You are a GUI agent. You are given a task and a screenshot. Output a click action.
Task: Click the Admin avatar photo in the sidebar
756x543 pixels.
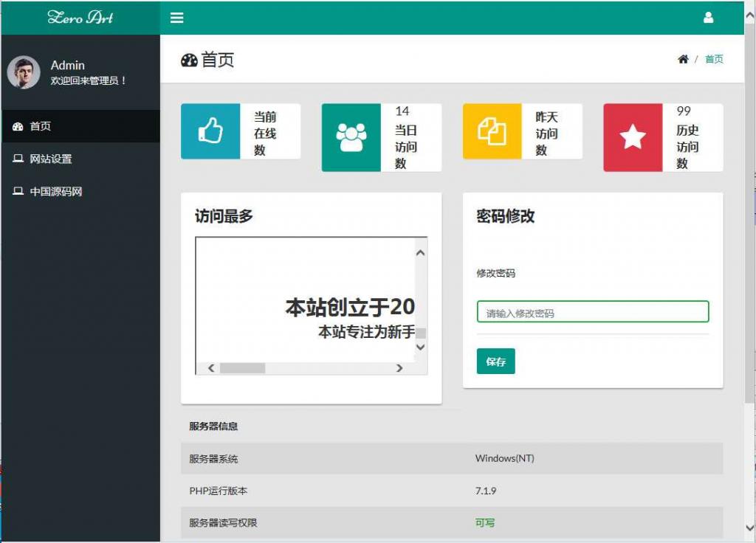[x=23, y=72]
